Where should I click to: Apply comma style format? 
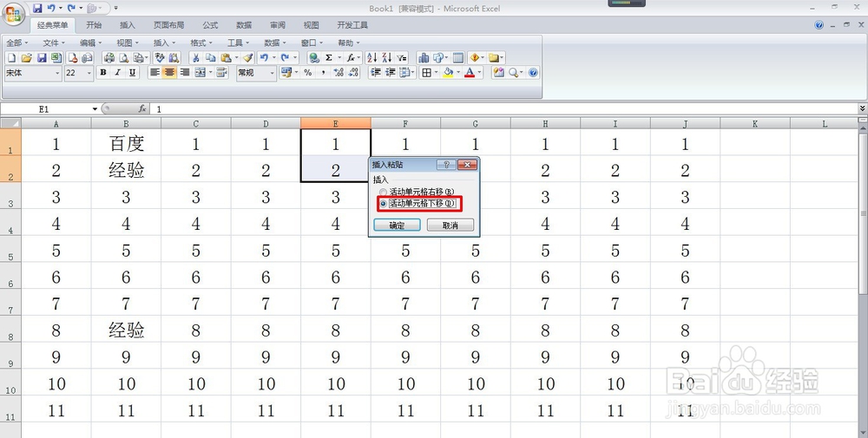click(x=323, y=73)
